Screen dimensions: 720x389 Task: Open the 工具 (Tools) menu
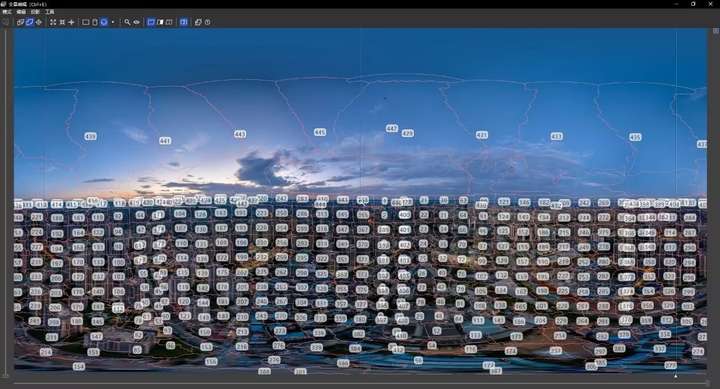tap(50, 11)
